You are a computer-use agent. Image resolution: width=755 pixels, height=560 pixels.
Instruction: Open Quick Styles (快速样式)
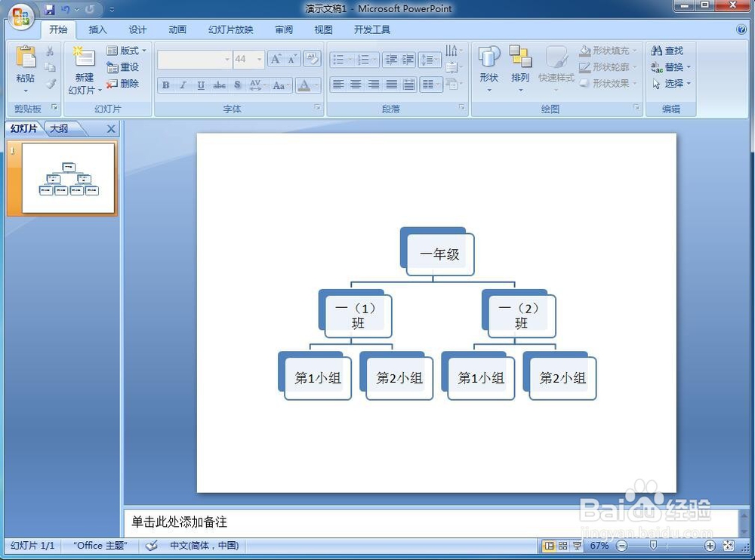pyautogui.click(x=556, y=69)
